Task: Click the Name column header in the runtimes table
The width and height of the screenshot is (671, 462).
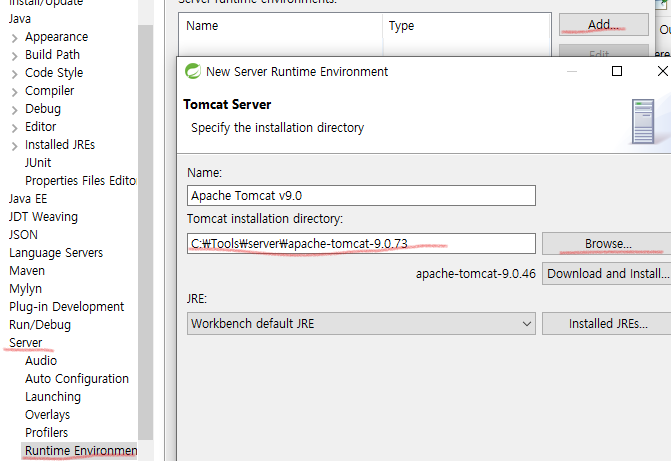Action: click(281, 26)
